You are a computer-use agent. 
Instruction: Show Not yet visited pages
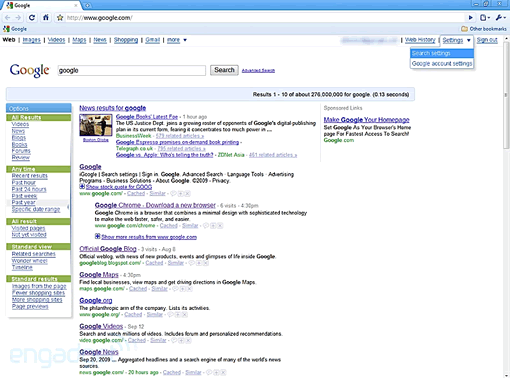pos(29,235)
